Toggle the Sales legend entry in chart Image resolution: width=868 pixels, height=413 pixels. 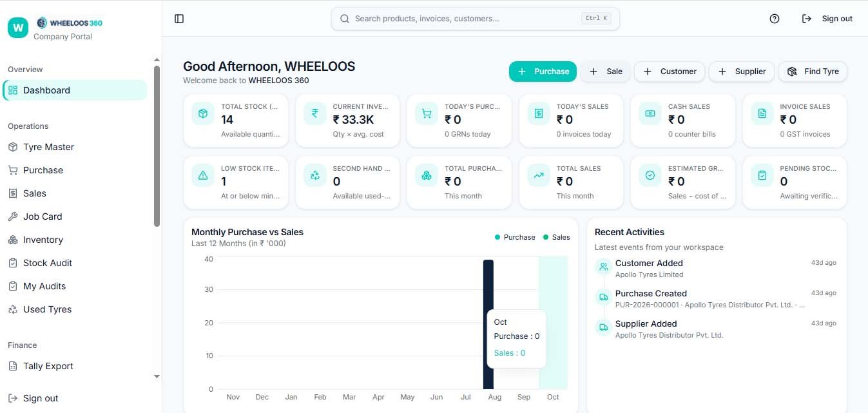tap(556, 237)
